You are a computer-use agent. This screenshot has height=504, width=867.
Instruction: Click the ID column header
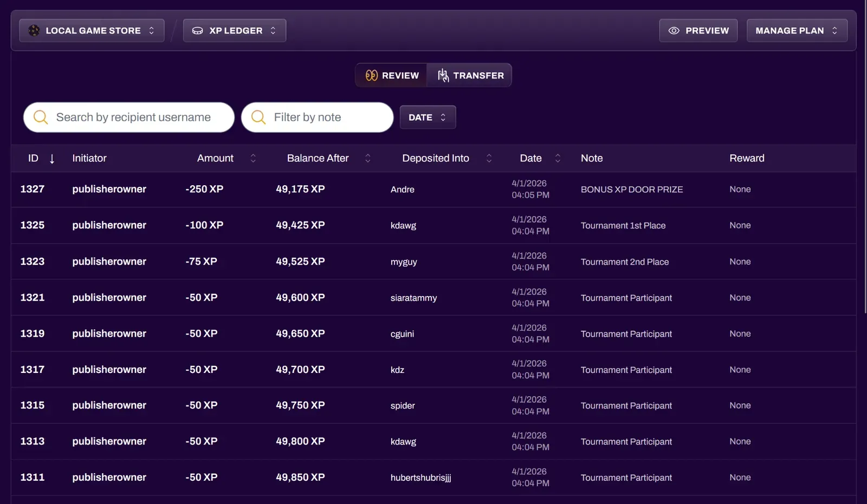pyautogui.click(x=33, y=158)
